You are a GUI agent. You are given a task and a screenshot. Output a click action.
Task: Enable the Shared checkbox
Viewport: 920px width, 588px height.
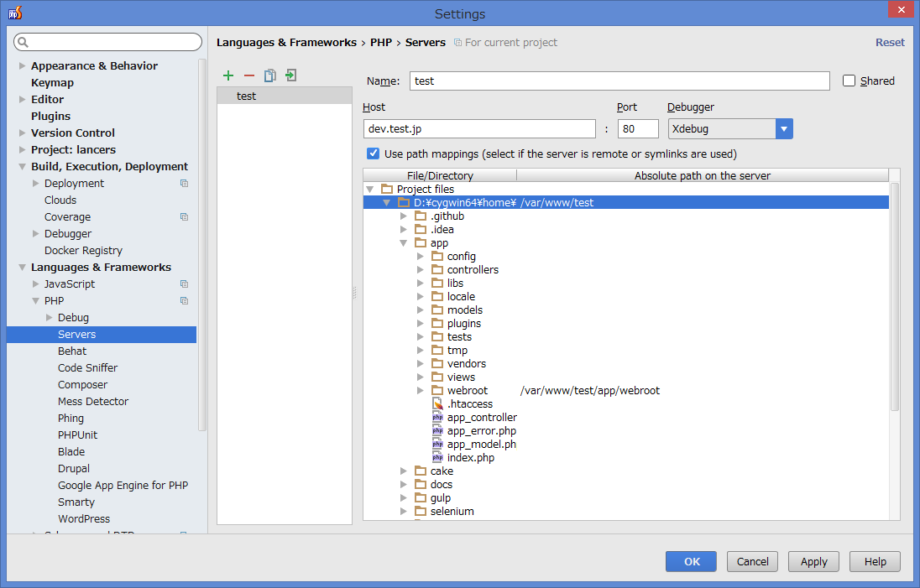click(x=849, y=81)
